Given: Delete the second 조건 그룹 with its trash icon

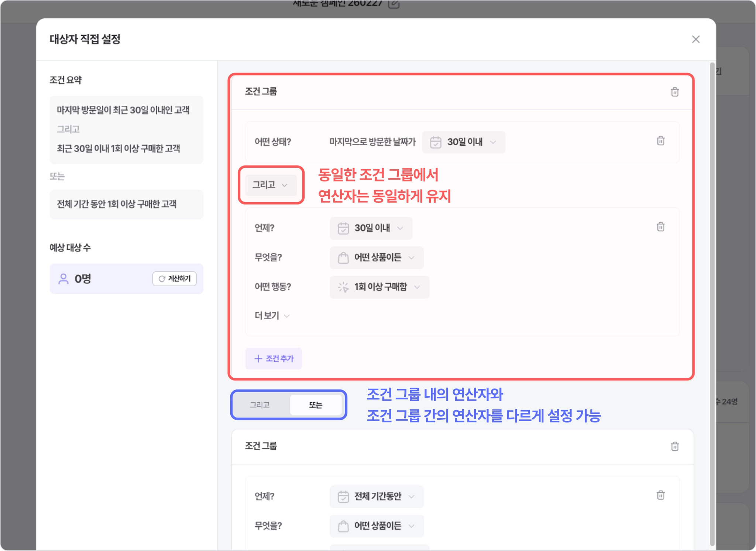Looking at the screenshot, I should click(674, 446).
